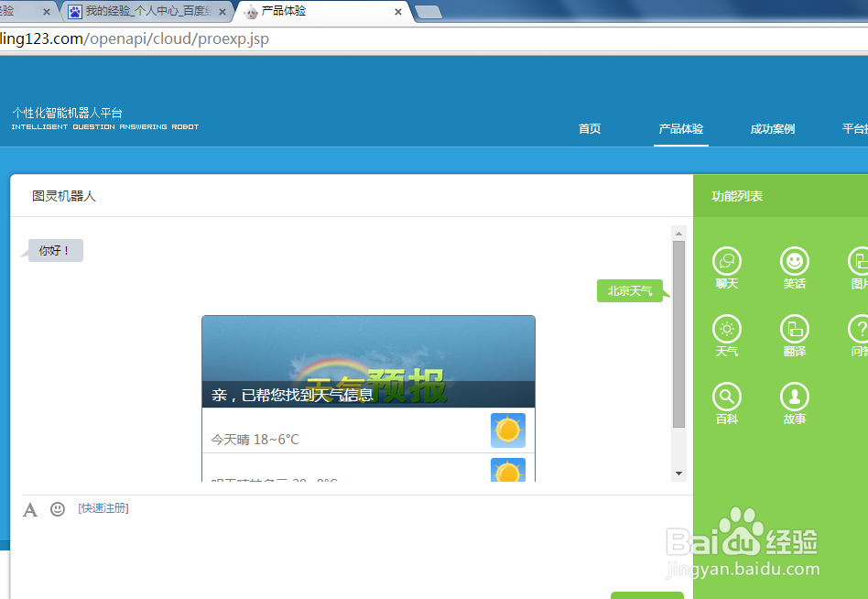
Task: Click the 个性化智能机器人平台 site logo
Action: [x=104, y=118]
